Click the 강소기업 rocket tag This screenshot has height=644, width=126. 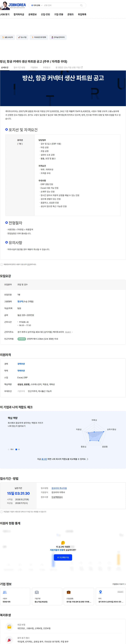(22, 37)
